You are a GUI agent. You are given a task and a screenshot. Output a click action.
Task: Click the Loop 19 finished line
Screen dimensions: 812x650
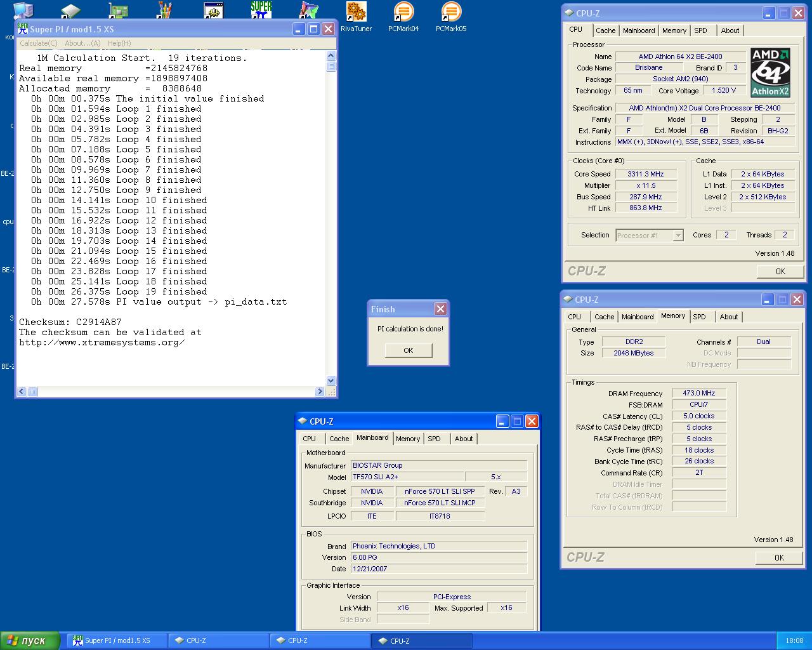119,291
